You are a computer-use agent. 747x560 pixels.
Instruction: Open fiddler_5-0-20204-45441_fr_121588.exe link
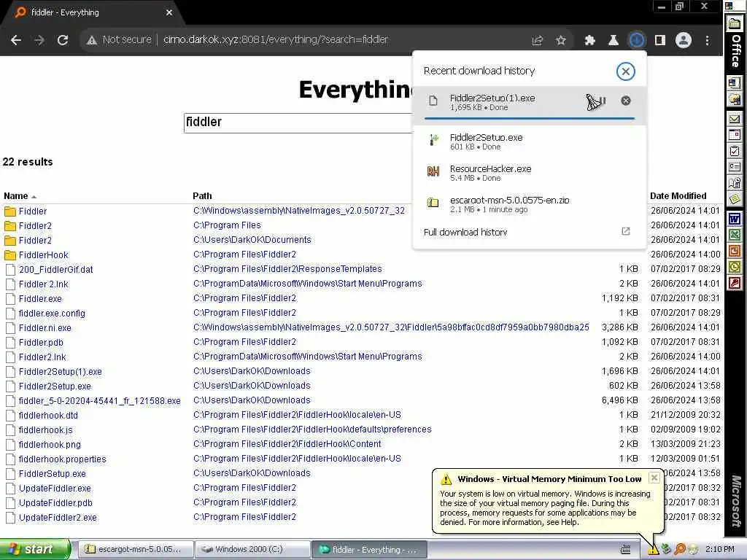(99, 401)
